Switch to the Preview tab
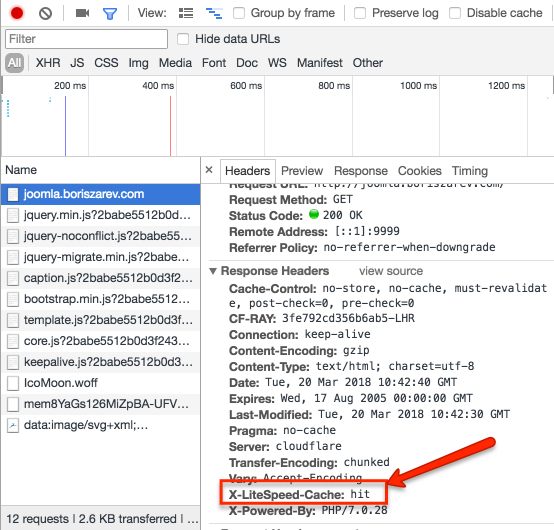554x530 pixels. pos(302,171)
